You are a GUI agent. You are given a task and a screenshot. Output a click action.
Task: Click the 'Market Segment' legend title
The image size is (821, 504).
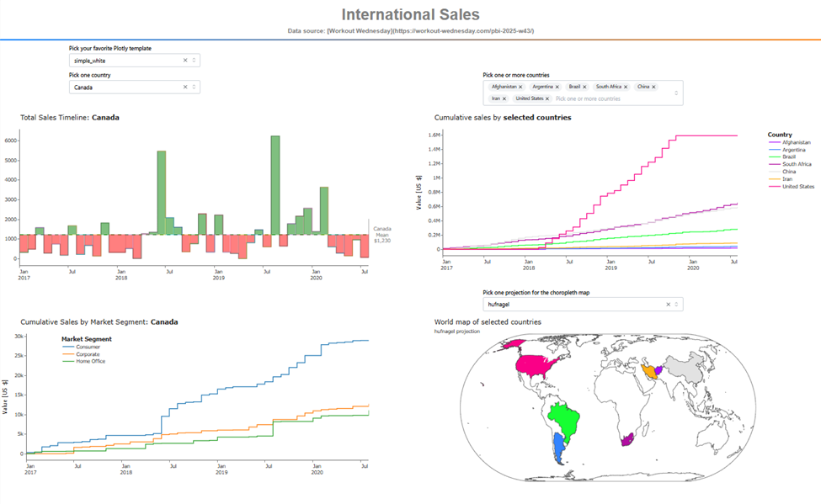click(87, 339)
